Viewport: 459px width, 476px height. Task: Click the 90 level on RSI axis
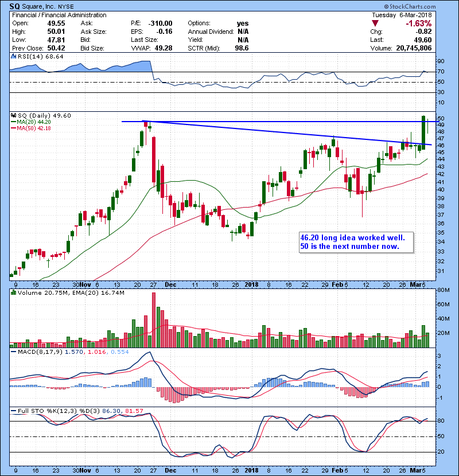[441, 61]
